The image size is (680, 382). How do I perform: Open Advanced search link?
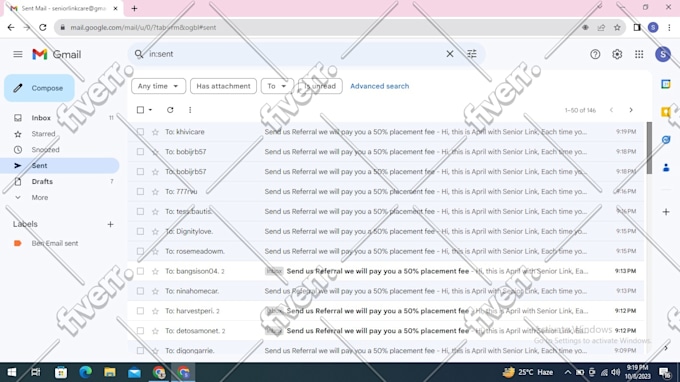click(x=379, y=86)
